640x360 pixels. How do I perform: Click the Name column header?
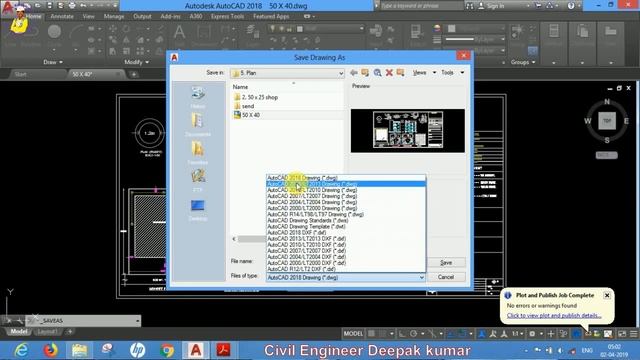240,87
